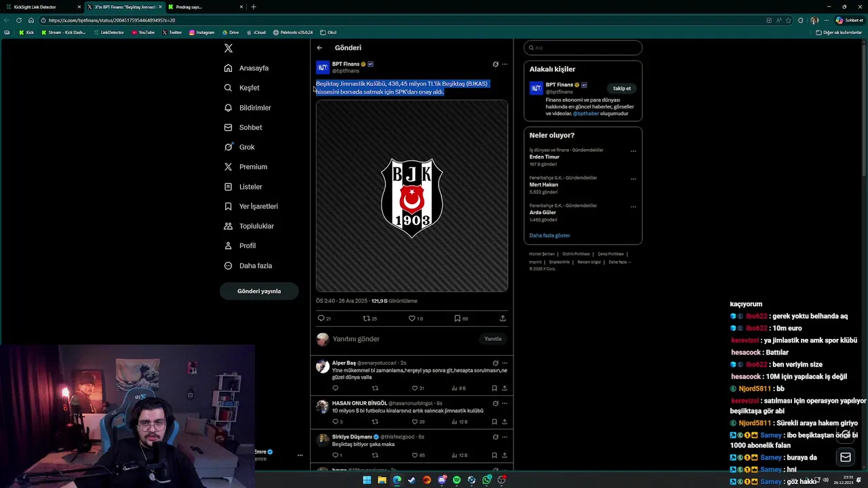Expand Diğer sık kullanılanlar folder
The width and height of the screenshot is (868, 488).
(839, 33)
